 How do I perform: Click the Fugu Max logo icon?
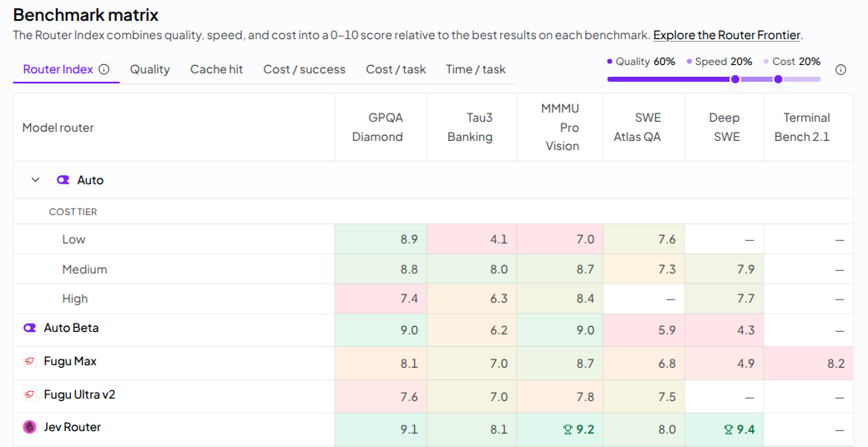coord(29,361)
